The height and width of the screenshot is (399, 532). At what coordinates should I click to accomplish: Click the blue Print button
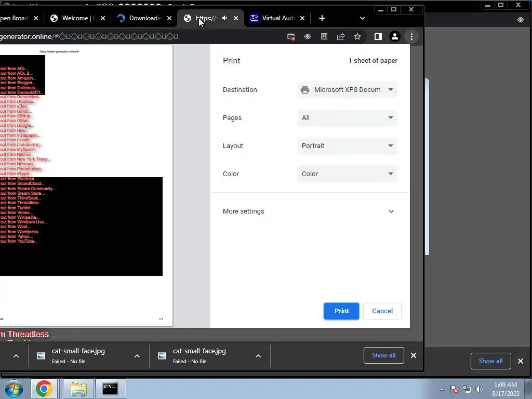pyautogui.click(x=341, y=311)
